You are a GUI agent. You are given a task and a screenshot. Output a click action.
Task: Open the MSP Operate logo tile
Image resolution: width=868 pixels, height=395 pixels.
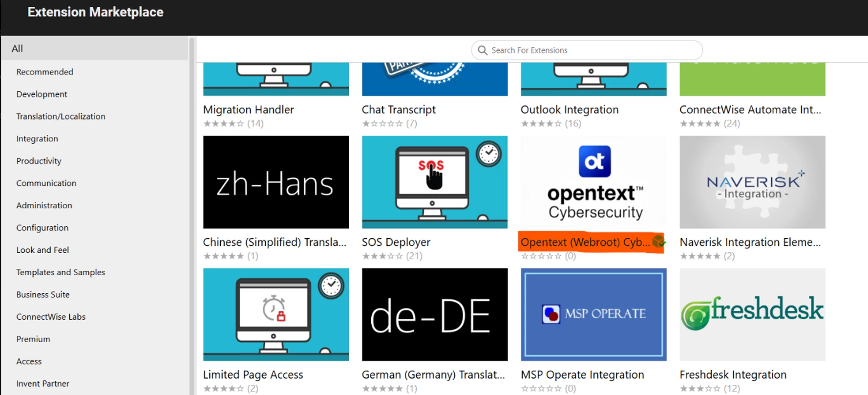(593, 314)
